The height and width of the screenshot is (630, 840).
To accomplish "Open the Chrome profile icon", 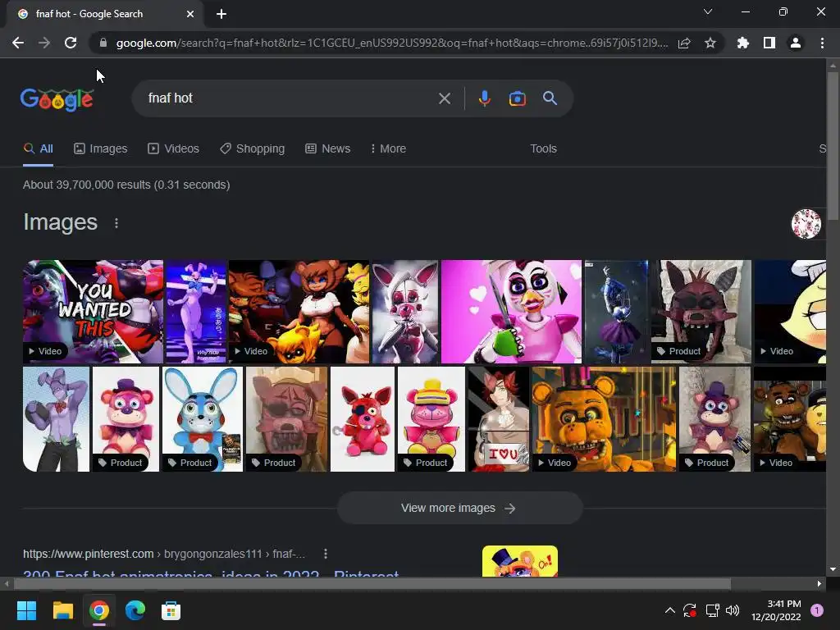I will (796, 43).
